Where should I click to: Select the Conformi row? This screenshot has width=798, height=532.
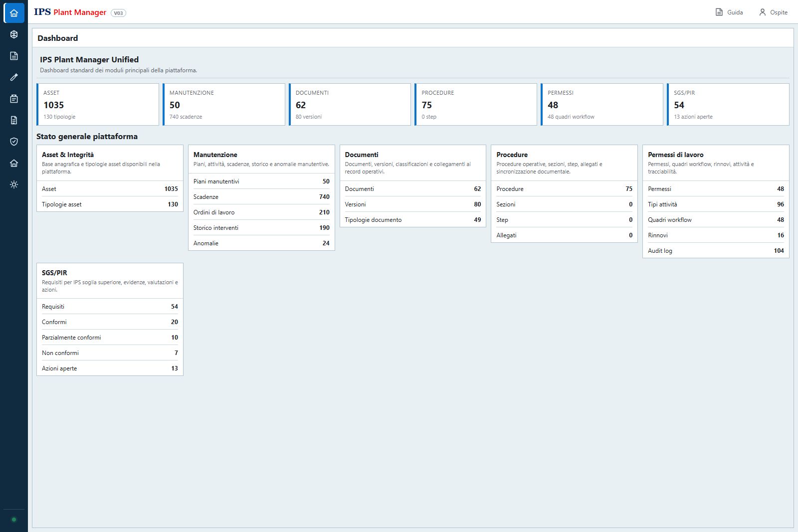pyautogui.click(x=110, y=322)
